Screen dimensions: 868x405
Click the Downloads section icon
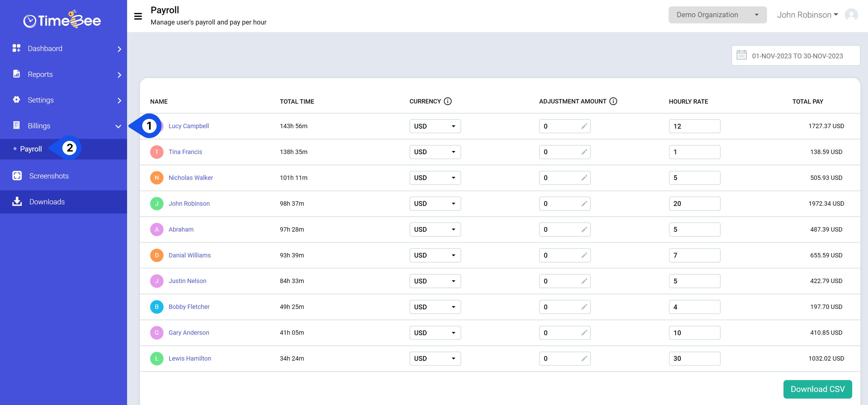[x=17, y=201]
